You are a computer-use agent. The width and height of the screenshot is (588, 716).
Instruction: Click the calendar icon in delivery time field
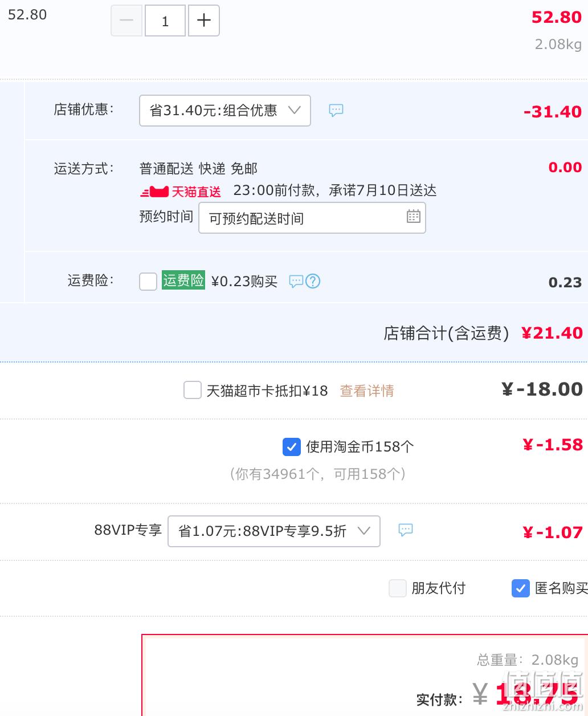click(414, 216)
